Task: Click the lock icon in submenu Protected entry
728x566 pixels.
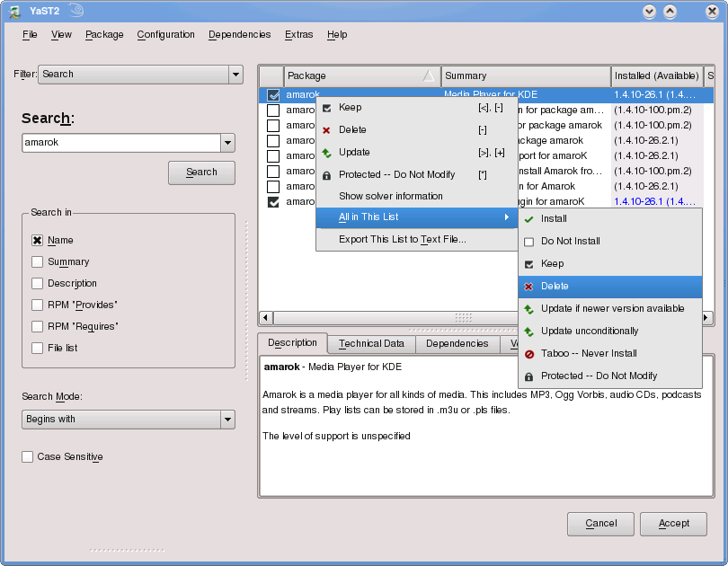Action: (x=528, y=376)
